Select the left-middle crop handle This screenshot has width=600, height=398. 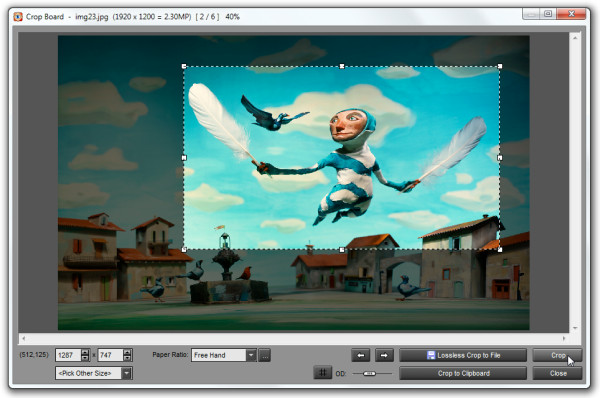coord(184,158)
